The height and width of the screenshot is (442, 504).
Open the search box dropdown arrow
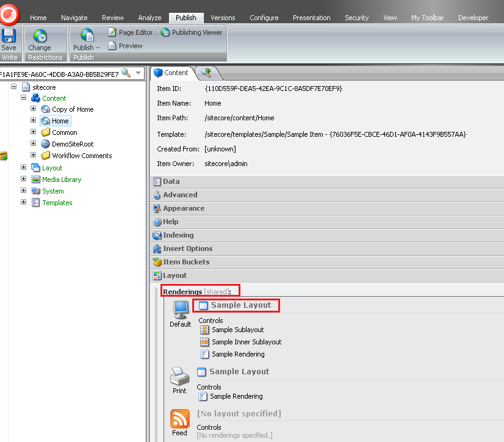139,73
